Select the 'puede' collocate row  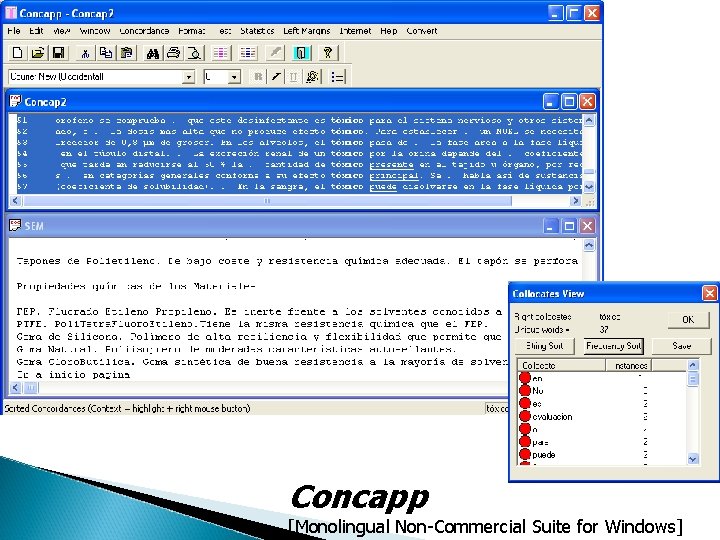click(602, 455)
